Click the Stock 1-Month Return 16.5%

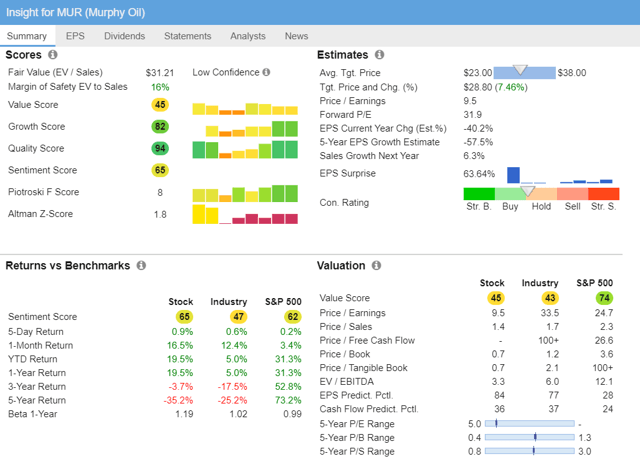coord(180,345)
